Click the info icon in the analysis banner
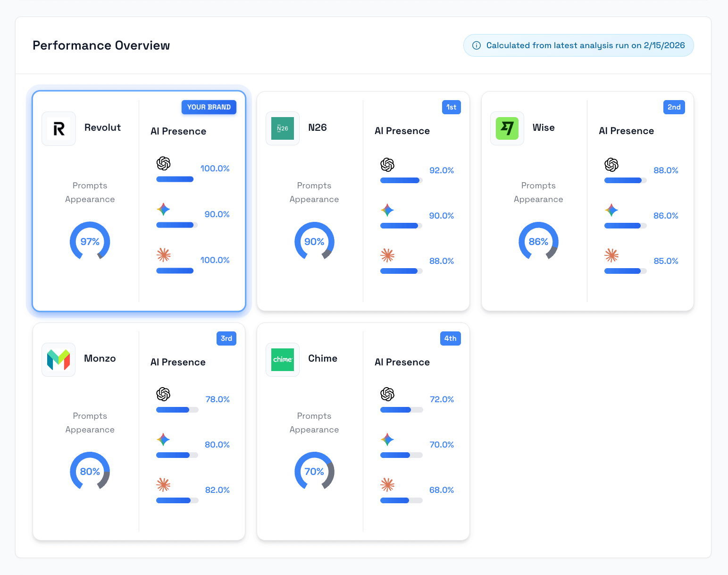The width and height of the screenshot is (728, 575). click(476, 45)
